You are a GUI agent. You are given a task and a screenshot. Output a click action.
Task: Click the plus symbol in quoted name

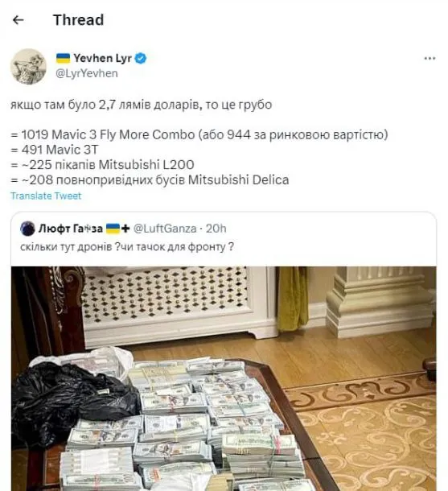pyautogui.click(x=125, y=229)
